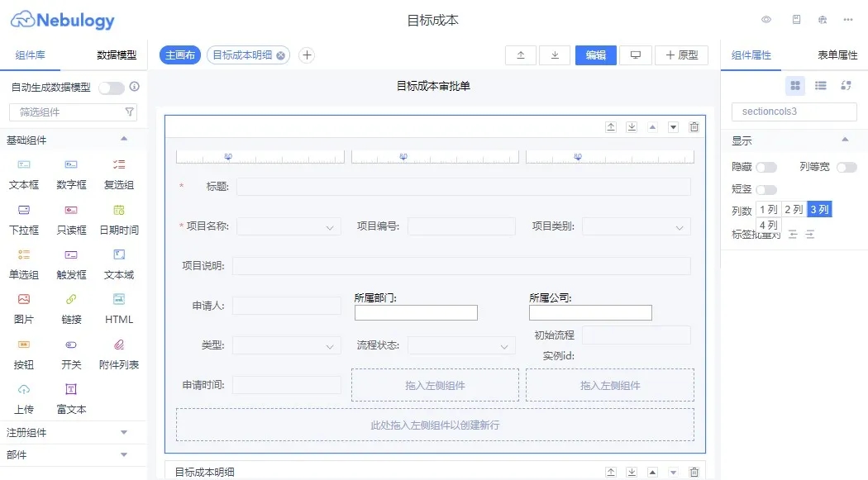Add a new canvas with plus button
This screenshot has height=480, width=868.
307,55
